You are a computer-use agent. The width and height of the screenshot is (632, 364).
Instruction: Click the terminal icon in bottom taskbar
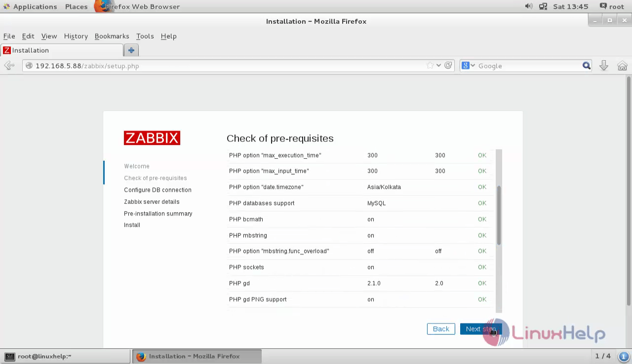coord(10,356)
